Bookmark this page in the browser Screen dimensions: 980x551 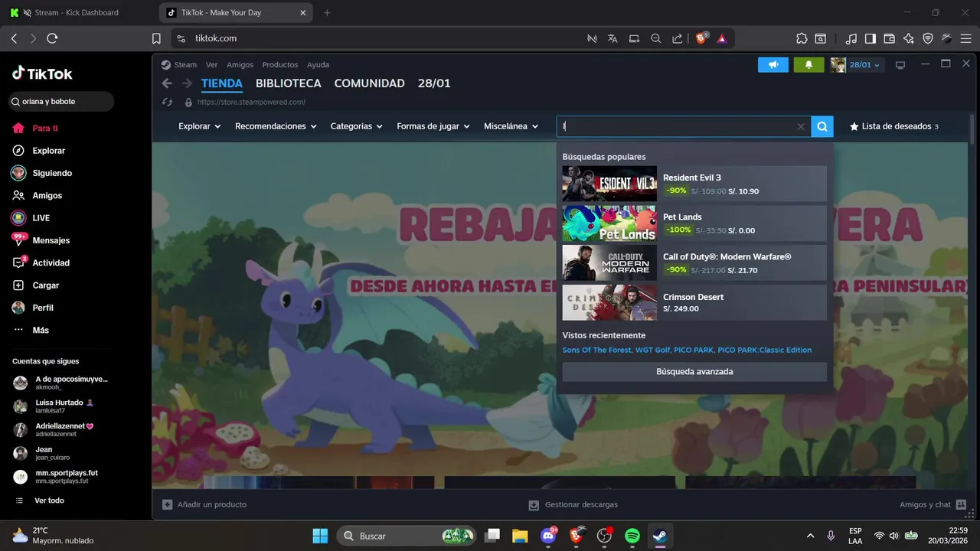[156, 38]
